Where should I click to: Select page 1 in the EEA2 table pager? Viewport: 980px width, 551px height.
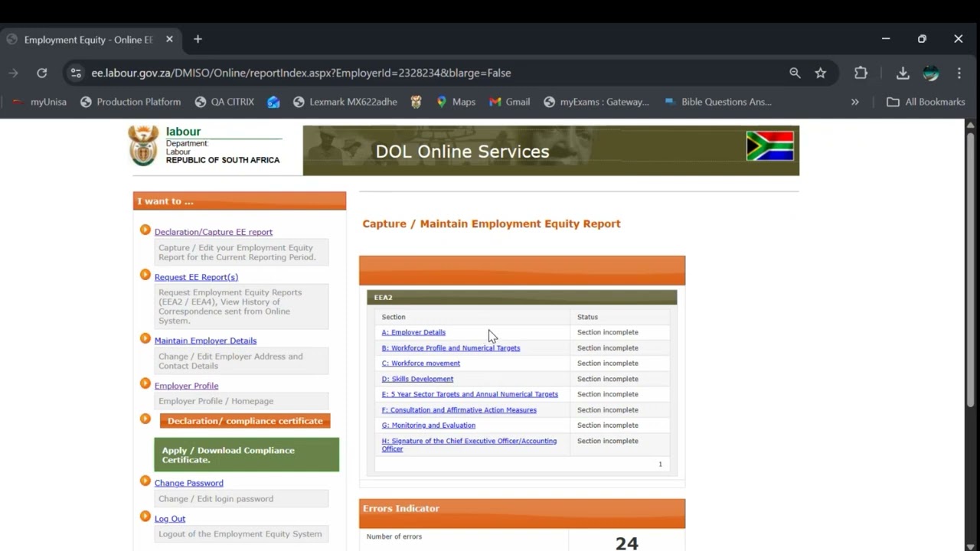[x=660, y=465]
